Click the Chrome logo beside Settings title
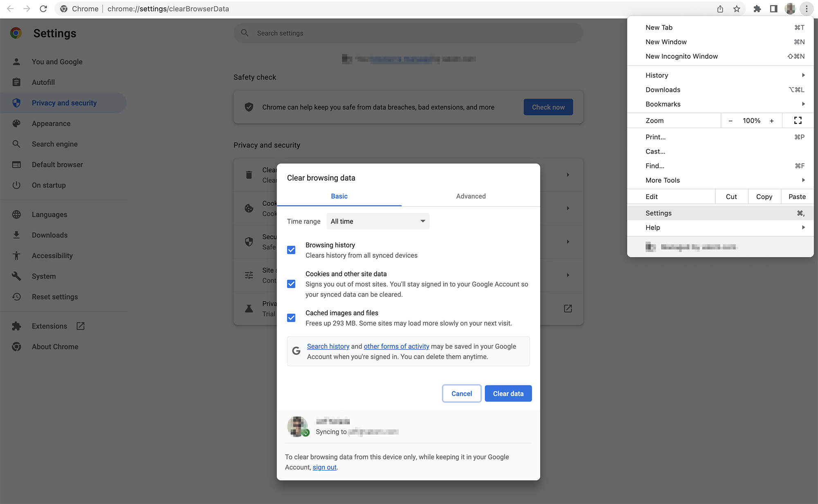818x504 pixels. (16, 33)
